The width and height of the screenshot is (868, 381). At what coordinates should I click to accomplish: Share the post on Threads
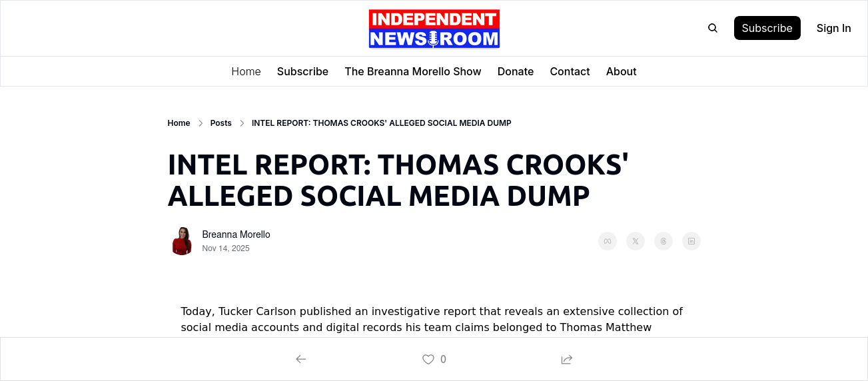pyautogui.click(x=663, y=241)
